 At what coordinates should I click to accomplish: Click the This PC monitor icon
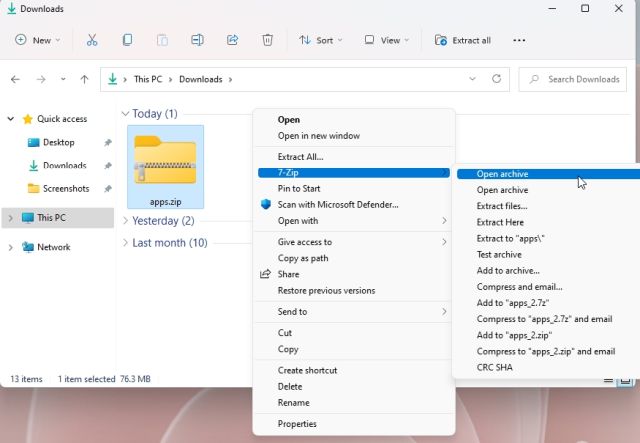click(28, 218)
